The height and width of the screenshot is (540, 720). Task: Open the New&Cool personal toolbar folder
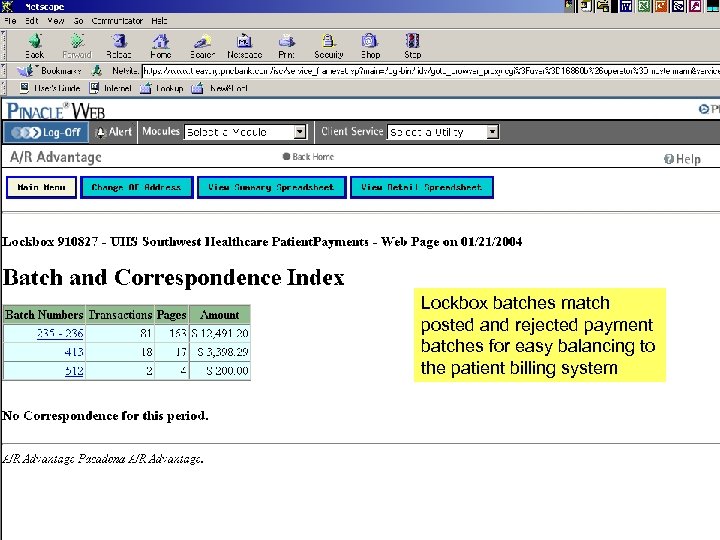pos(219,88)
